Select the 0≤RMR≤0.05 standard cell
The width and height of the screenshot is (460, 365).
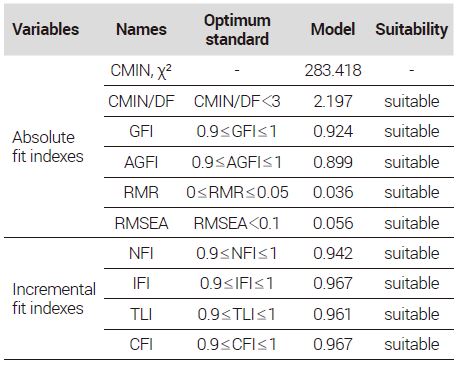coord(237,192)
